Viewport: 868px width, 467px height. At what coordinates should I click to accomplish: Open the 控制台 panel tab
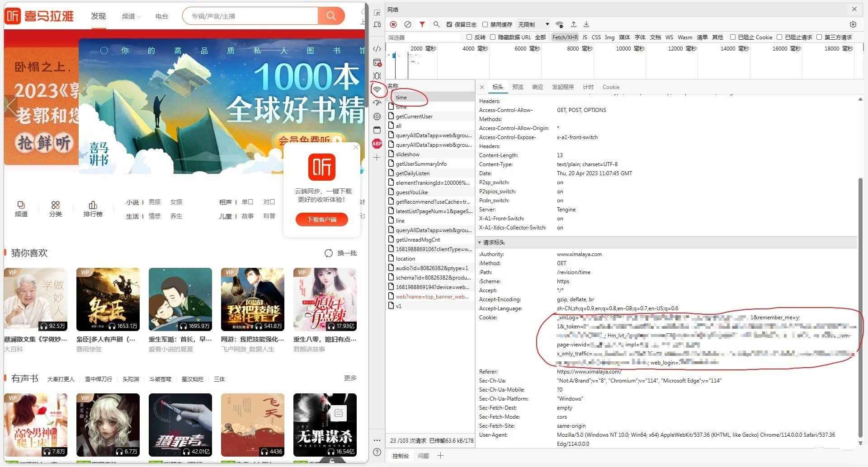click(x=401, y=456)
